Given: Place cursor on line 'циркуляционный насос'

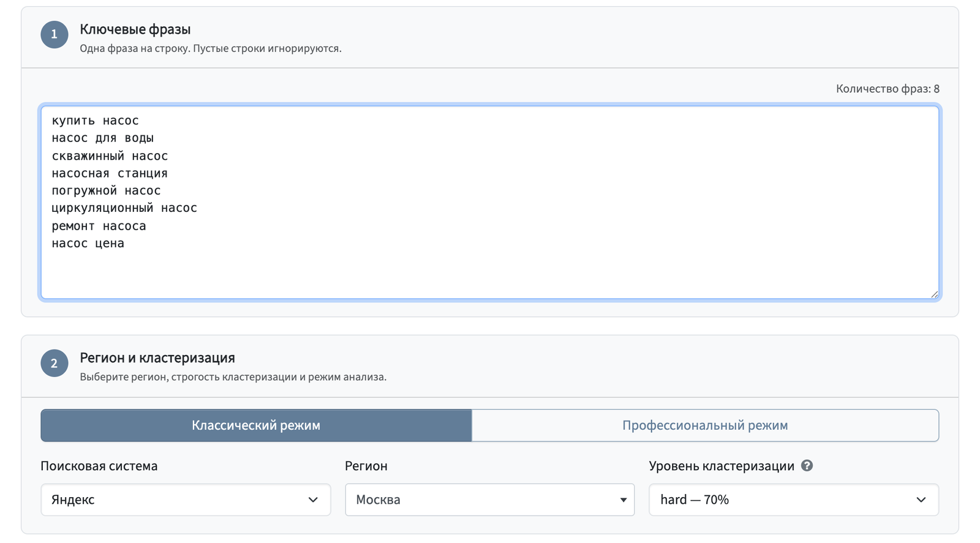Looking at the screenshot, I should point(124,208).
